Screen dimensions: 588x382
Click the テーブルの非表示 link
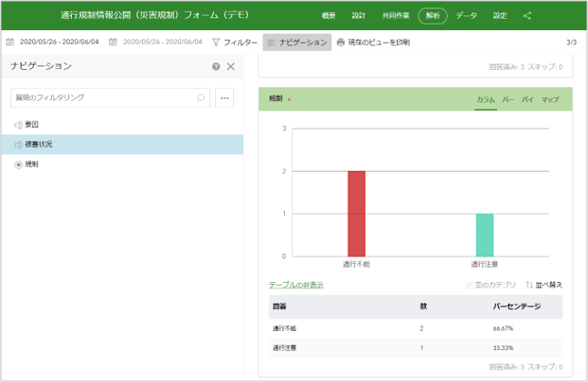[x=296, y=285]
